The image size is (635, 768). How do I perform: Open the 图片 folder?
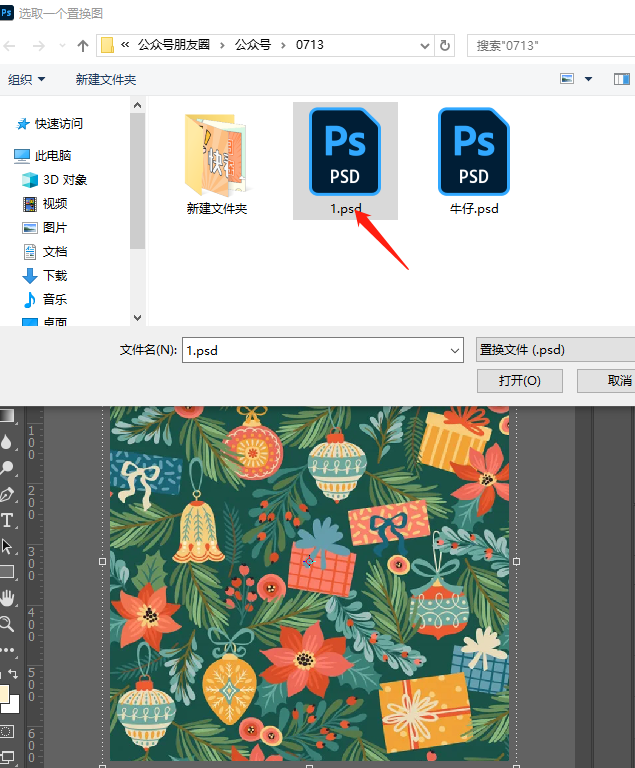[45, 228]
